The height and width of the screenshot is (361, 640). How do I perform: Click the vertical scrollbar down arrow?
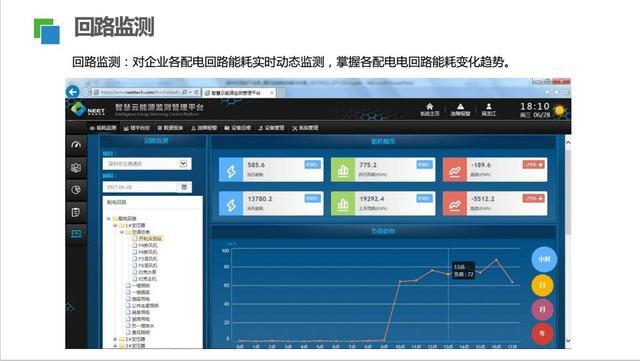point(568,341)
